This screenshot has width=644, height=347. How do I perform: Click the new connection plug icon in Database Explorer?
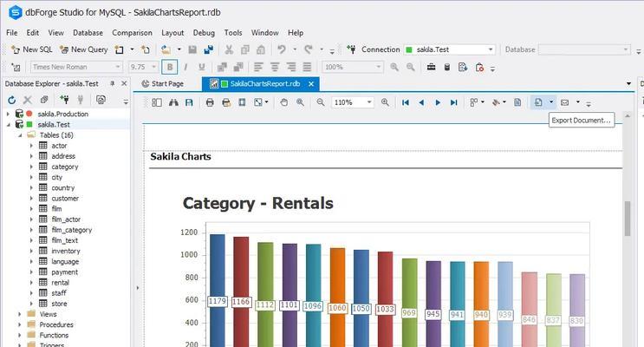(64, 100)
